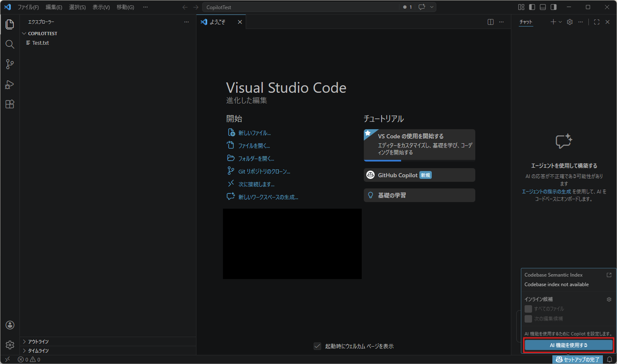This screenshot has height=364, width=617.
Task: Open the Source Control view
Action: [10, 64]
